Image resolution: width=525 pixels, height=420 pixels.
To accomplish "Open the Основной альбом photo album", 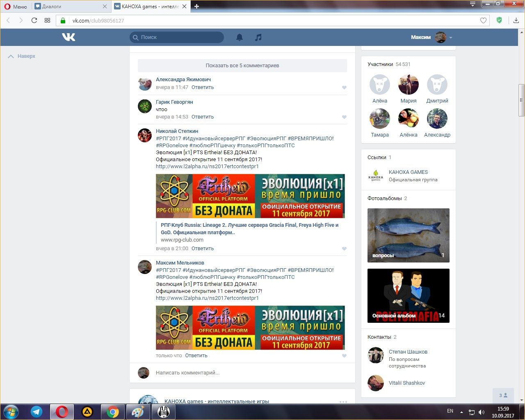I will point(409,296).
